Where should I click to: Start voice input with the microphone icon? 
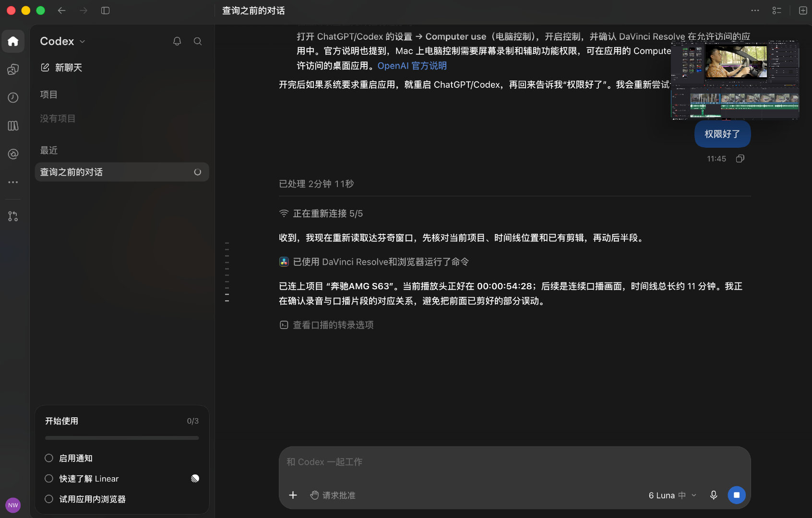click(714, 495)
